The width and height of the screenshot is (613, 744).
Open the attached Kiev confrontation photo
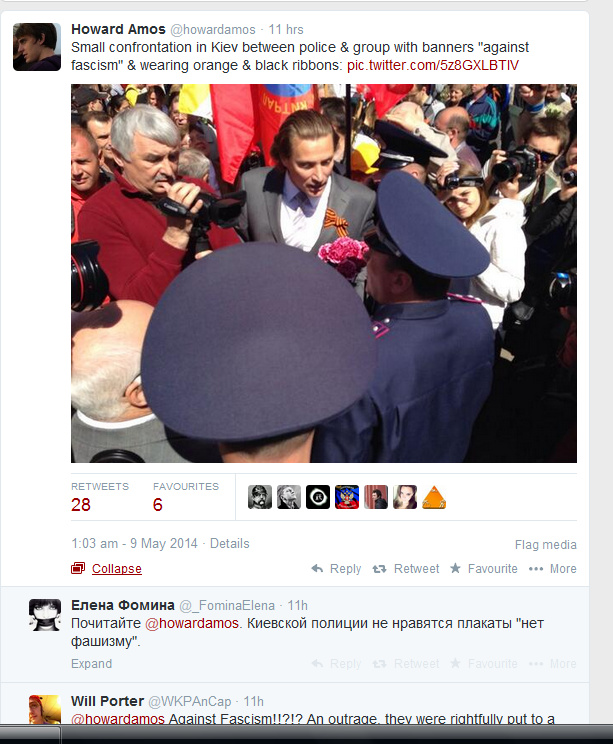click(x=324, y=273)
